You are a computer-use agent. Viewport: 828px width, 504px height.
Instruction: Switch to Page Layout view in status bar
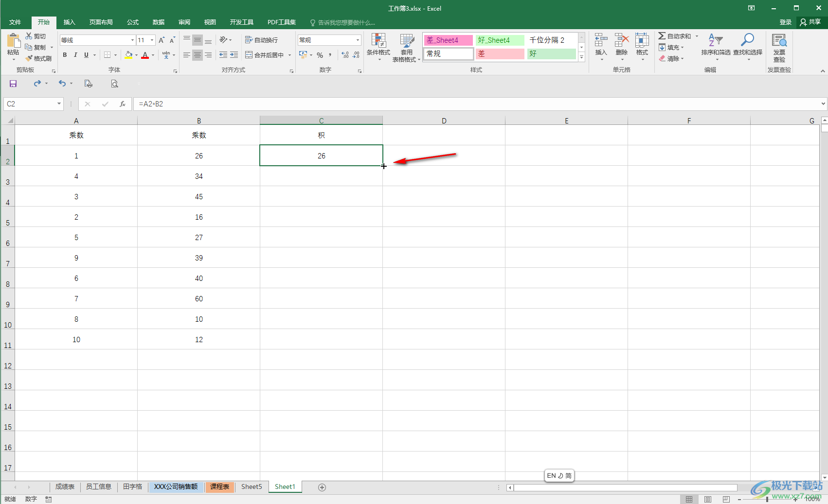click(x=708, y=499)
